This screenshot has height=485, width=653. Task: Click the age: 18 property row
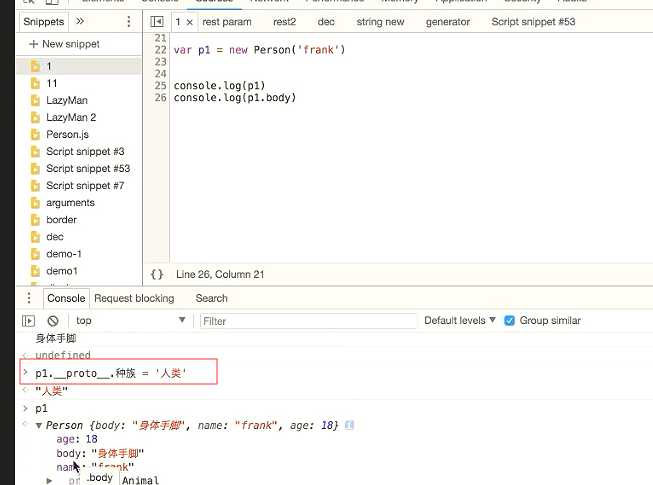coord(77,439)
